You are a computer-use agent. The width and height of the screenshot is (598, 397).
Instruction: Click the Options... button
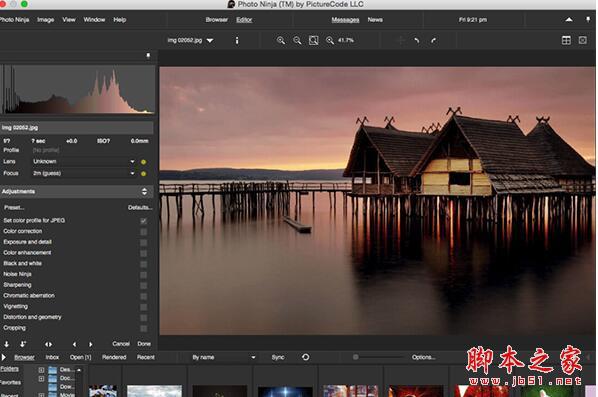tap(424, 357)
